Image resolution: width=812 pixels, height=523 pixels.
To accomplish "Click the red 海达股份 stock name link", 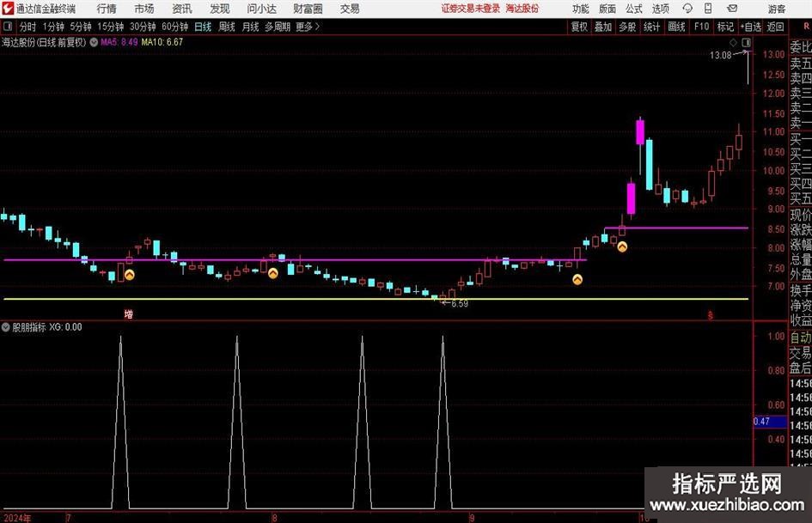I will 522,9.
